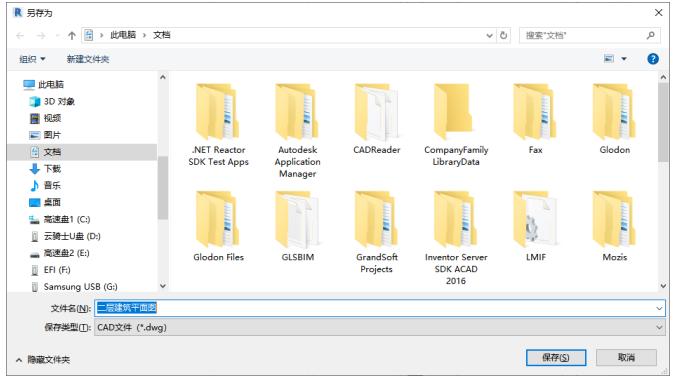Expand the file name dropdown

pos(659,308)
